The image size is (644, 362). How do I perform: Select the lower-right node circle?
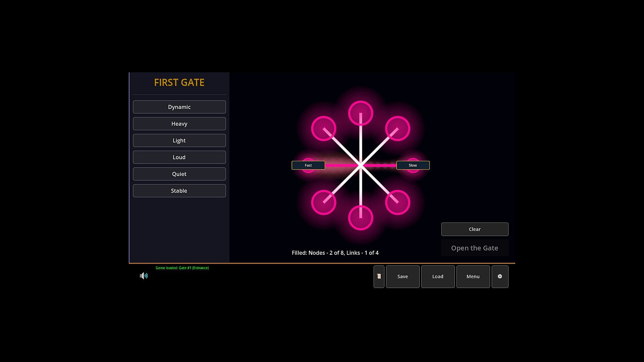click(x=397, y=202)
